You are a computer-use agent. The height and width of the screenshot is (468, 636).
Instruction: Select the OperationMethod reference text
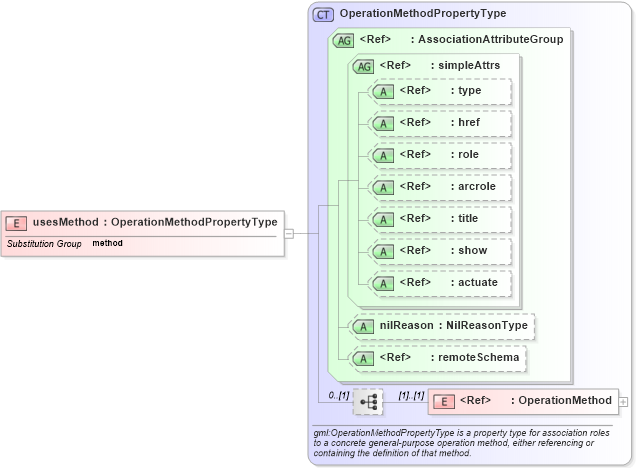click(x=535, y=401)
